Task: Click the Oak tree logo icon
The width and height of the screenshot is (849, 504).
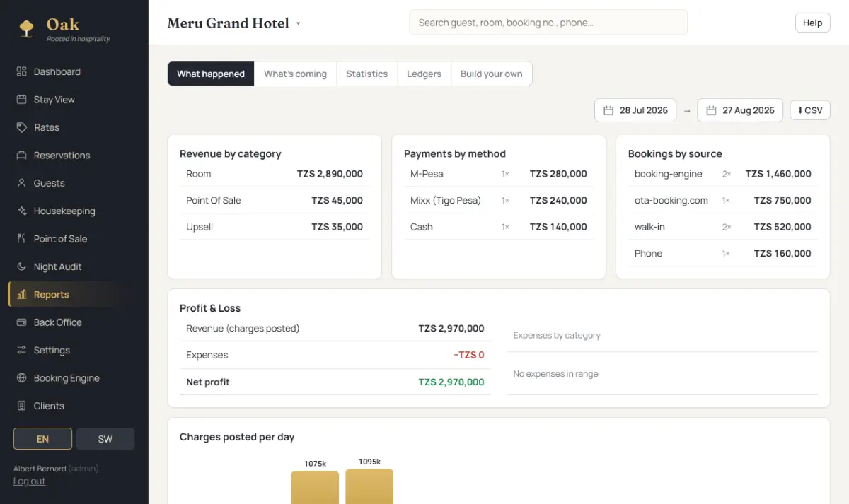Action: tap(27, 28)
